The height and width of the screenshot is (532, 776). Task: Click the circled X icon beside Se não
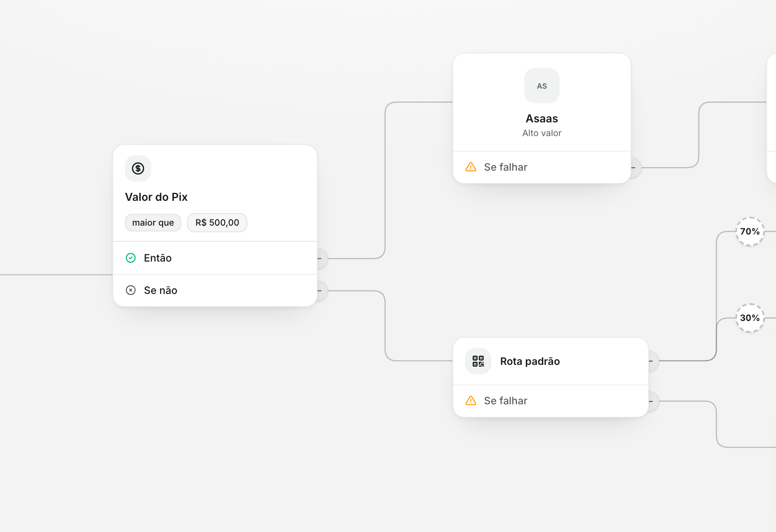click(131, 290)
